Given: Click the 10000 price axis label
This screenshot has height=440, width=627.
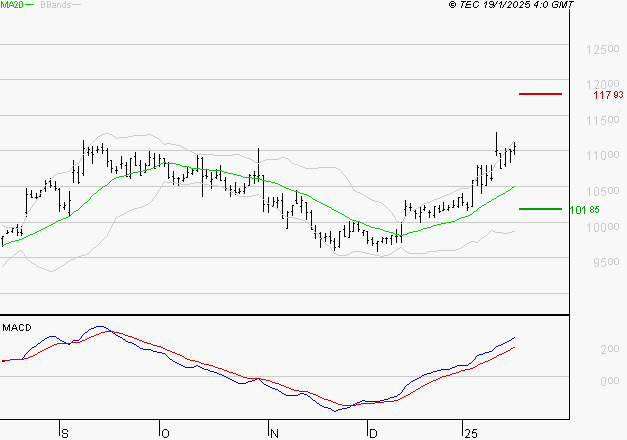Looking at the screenshot, I should pyautogui.click(x=603, y=227).
